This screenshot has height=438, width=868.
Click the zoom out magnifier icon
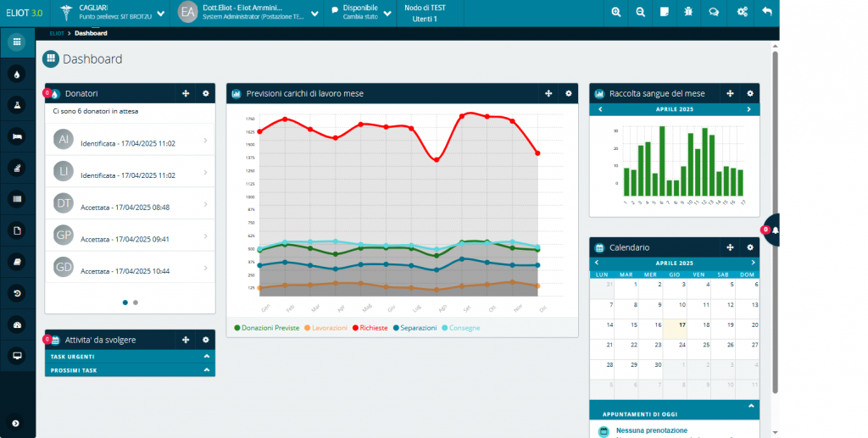pyautogui.click(x=640, y=12)
